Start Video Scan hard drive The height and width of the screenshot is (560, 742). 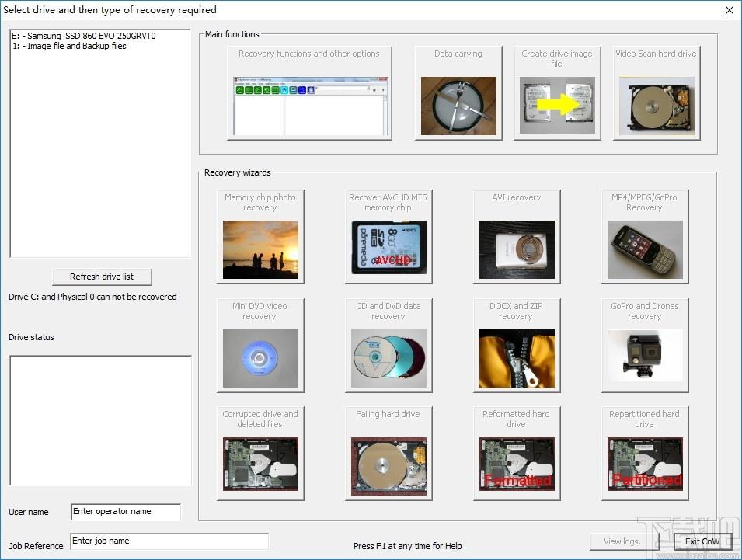656,93
